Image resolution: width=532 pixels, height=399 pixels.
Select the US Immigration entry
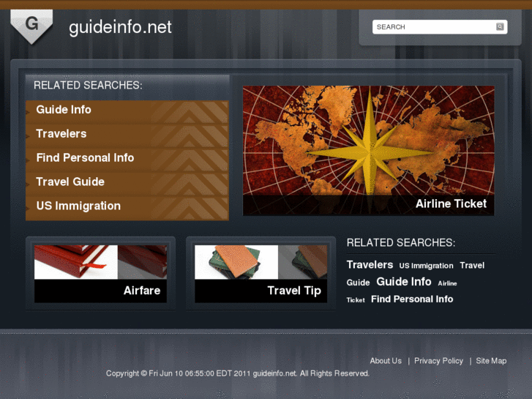pos(127,206)
